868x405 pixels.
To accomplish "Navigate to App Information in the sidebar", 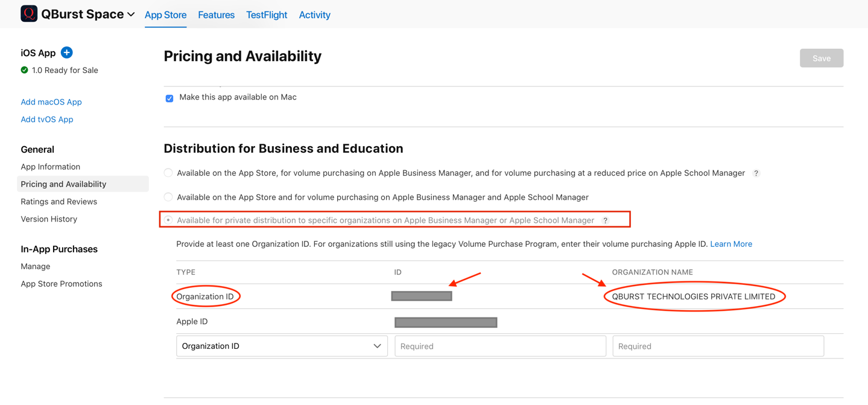I will coord(50,167).
